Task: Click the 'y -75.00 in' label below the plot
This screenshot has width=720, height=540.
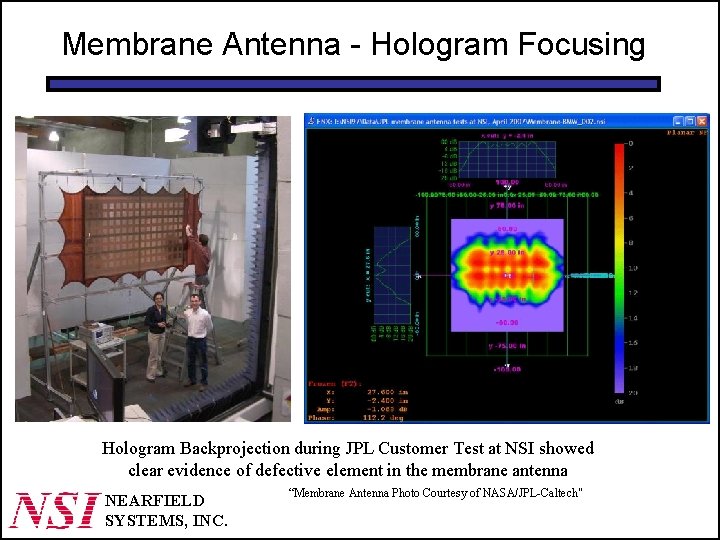Action: pyautogui.click(x=507, y=346)
